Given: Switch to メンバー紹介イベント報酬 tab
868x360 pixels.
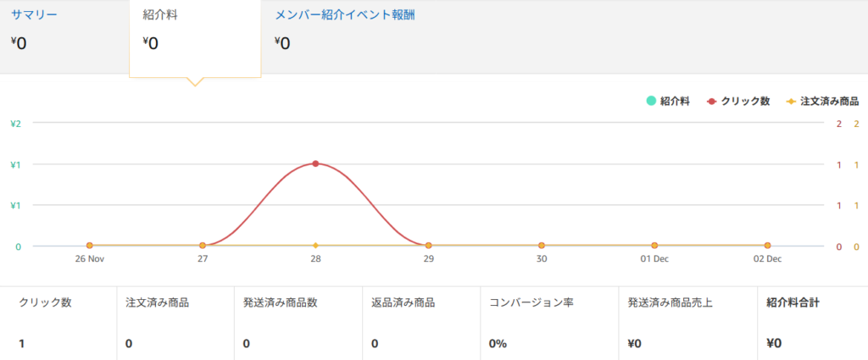Looking at the screenshot, I should (x=344, y=15).
